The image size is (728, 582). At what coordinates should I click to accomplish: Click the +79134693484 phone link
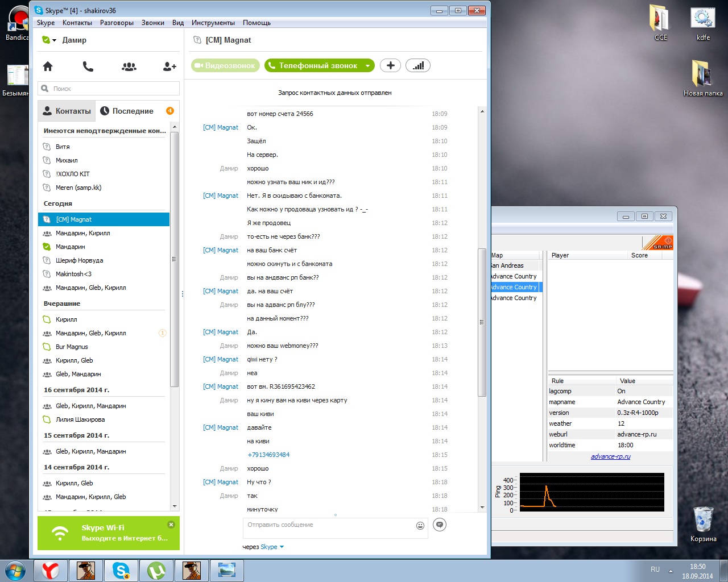(268, 455)
